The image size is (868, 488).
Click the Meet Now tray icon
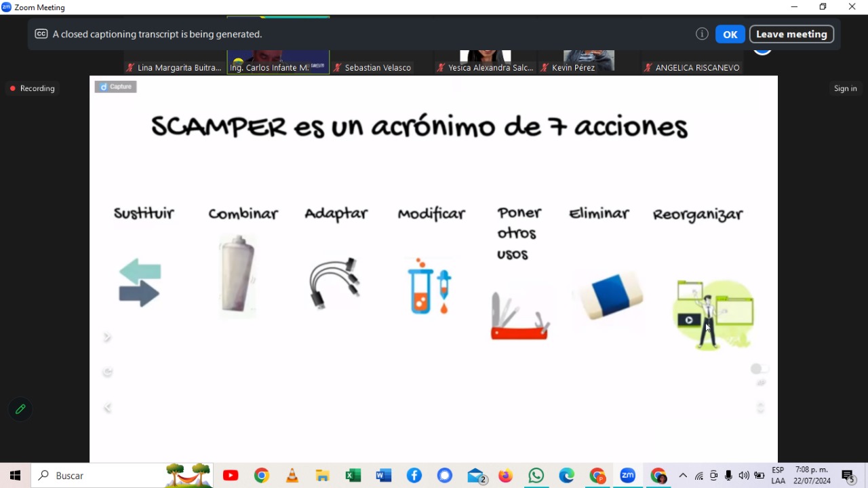click(x=713, y=476)
